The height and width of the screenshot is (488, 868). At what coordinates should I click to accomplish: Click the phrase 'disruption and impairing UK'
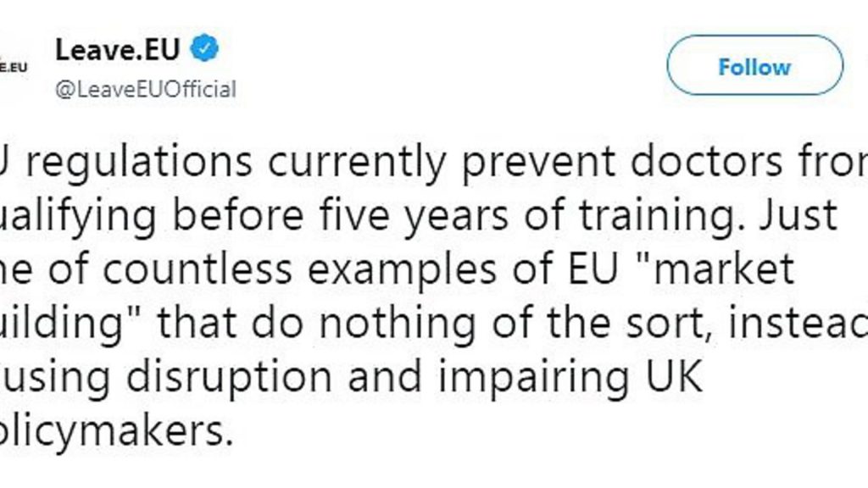(x=414, y=377)
